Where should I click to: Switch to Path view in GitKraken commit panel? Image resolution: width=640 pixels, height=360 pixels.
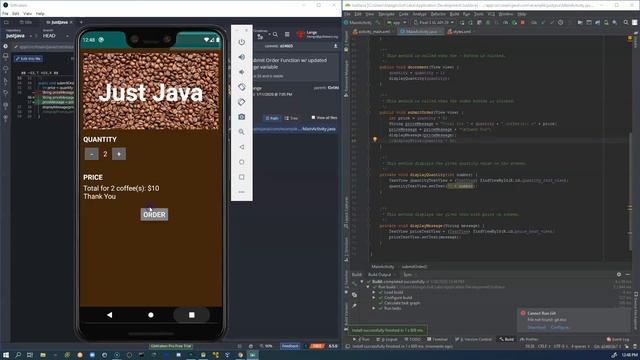272,118
